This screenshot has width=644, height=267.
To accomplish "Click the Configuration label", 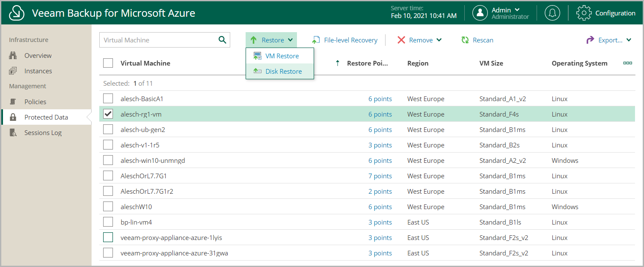I will (x=615, y=13).
